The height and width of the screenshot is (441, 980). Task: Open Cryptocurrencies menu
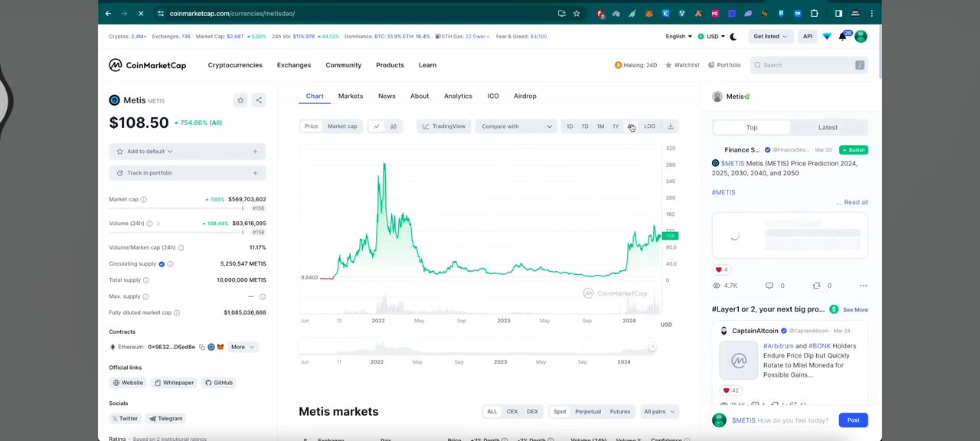click(235, 65)
